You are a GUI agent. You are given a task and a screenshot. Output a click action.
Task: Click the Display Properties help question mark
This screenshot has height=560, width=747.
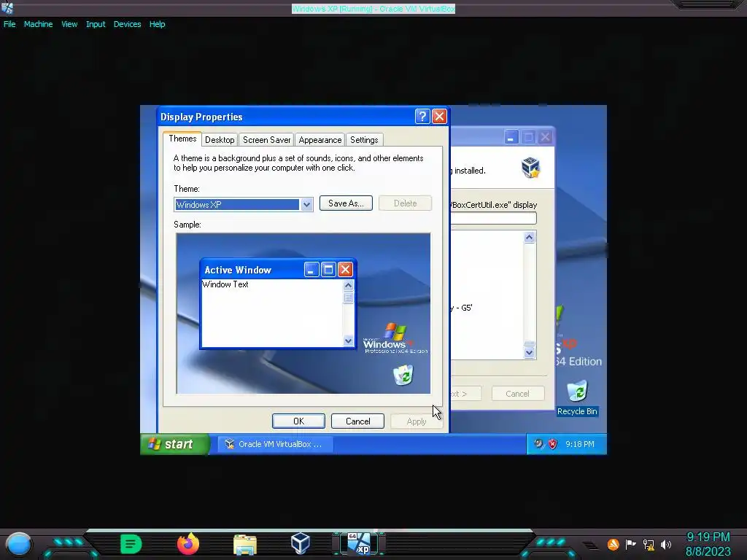pyautogui.click(x=422, y=117)
